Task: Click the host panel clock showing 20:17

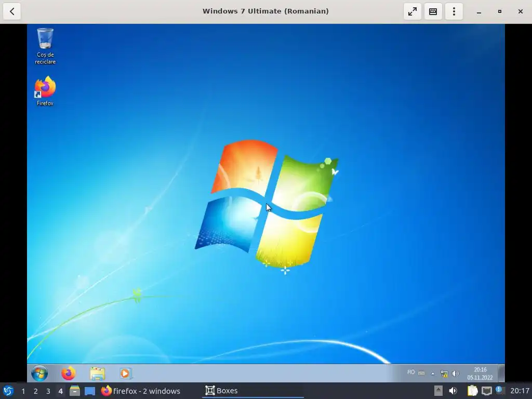Action: click(520, 391)
